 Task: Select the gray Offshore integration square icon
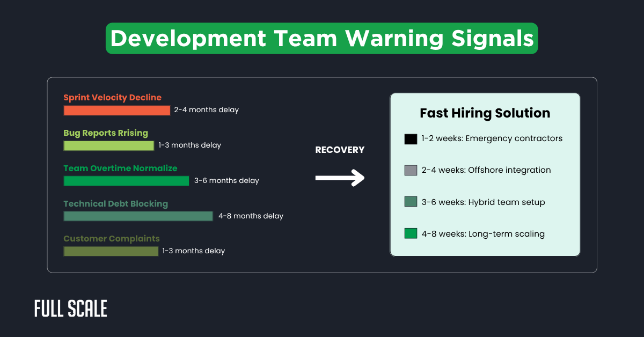(x=411, y=170)
